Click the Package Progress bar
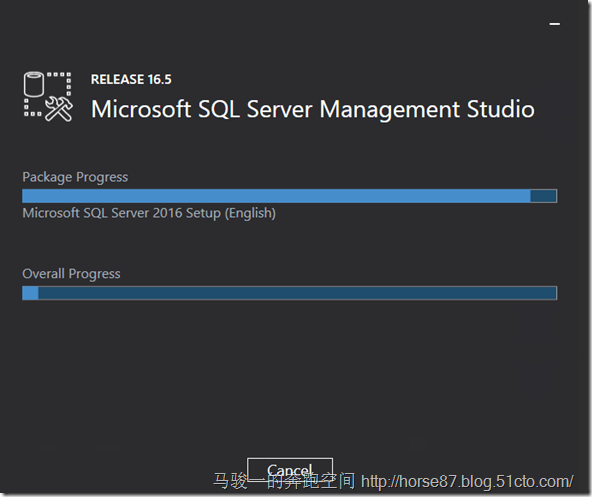 coord(289,196)
